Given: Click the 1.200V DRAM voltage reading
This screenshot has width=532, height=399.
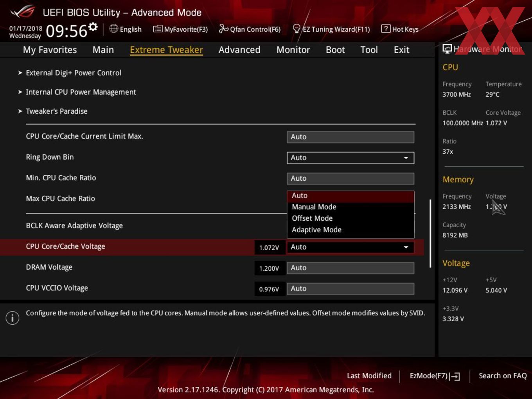Looking at the screenshot, I should pos(269,268).
